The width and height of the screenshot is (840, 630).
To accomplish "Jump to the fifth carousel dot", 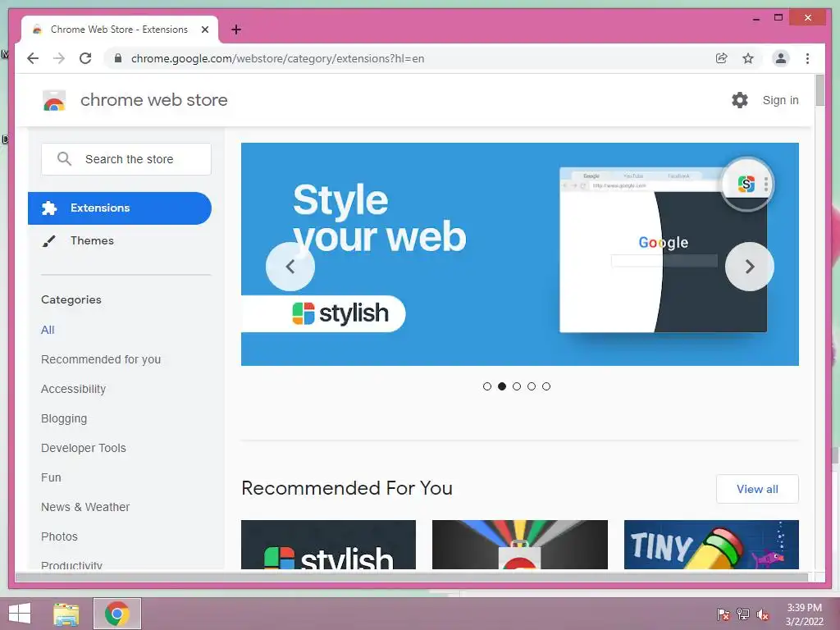I will click(x=546, y=386).
